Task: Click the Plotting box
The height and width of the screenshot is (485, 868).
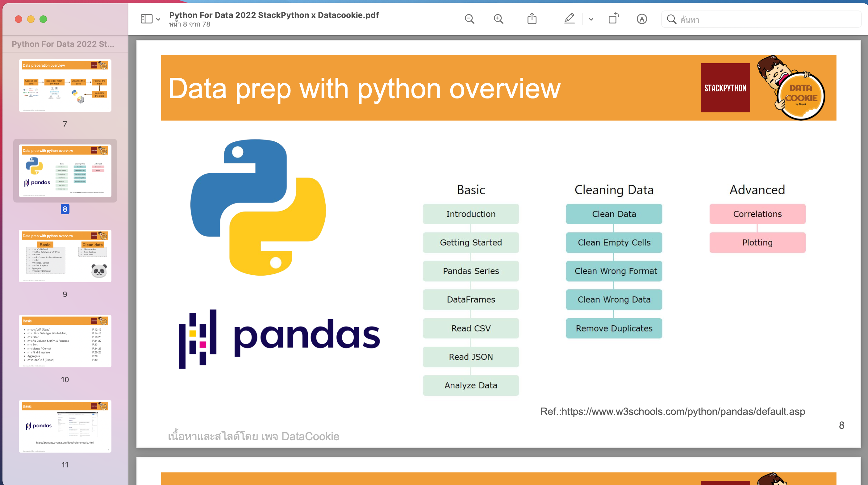Action: click(x=757, y=243)
